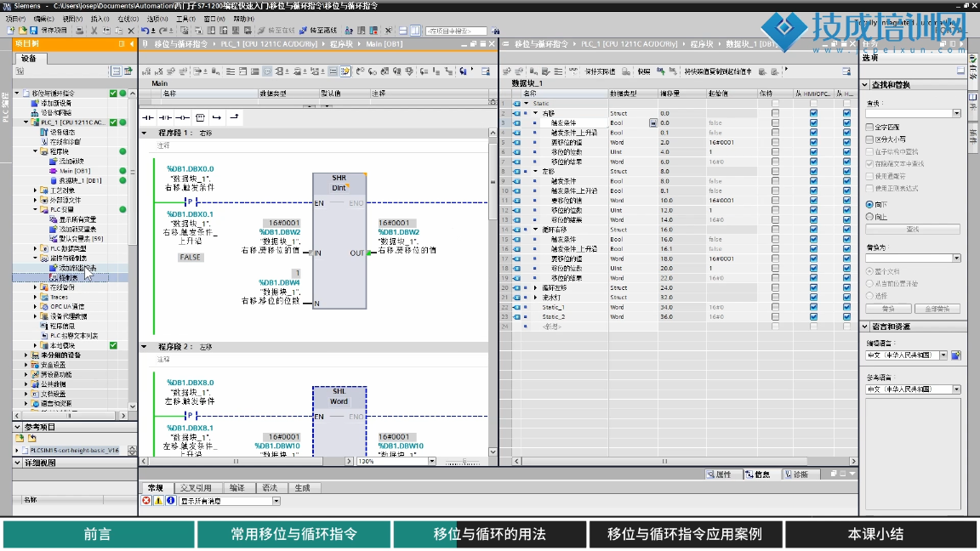Screen dimensions: 980x551
Task: Click the 快照 (snapshot) button in data block toolbar
Action: [x=644, y=71]
